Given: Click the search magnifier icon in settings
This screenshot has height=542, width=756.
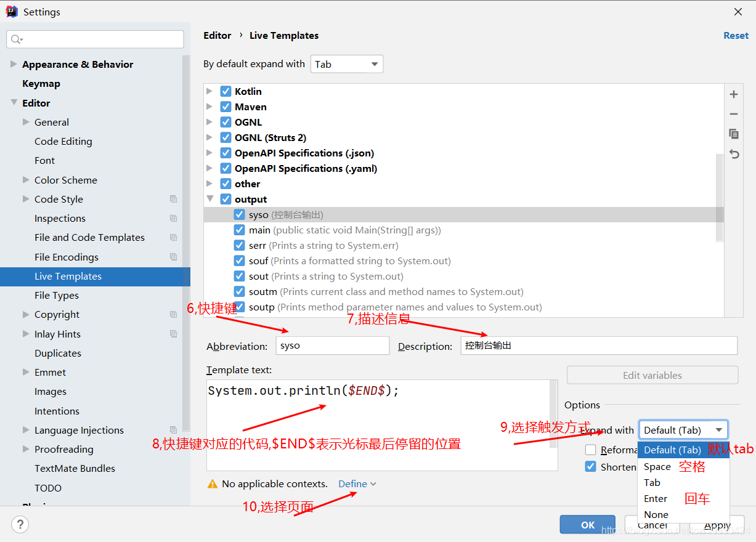Looking at the screenshot, I should tap(17, 39).
